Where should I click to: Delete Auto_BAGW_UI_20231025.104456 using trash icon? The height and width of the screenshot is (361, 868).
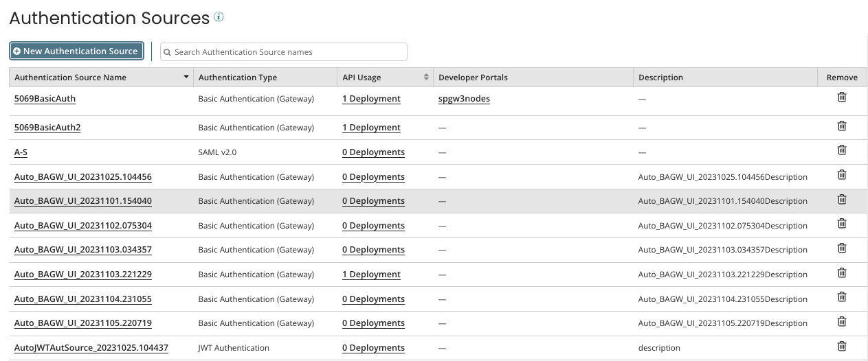841,175
